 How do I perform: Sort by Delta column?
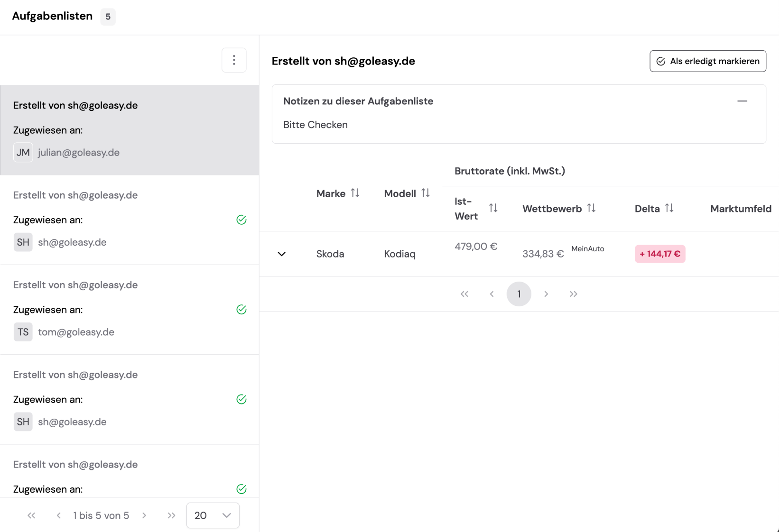coord(669,208)
